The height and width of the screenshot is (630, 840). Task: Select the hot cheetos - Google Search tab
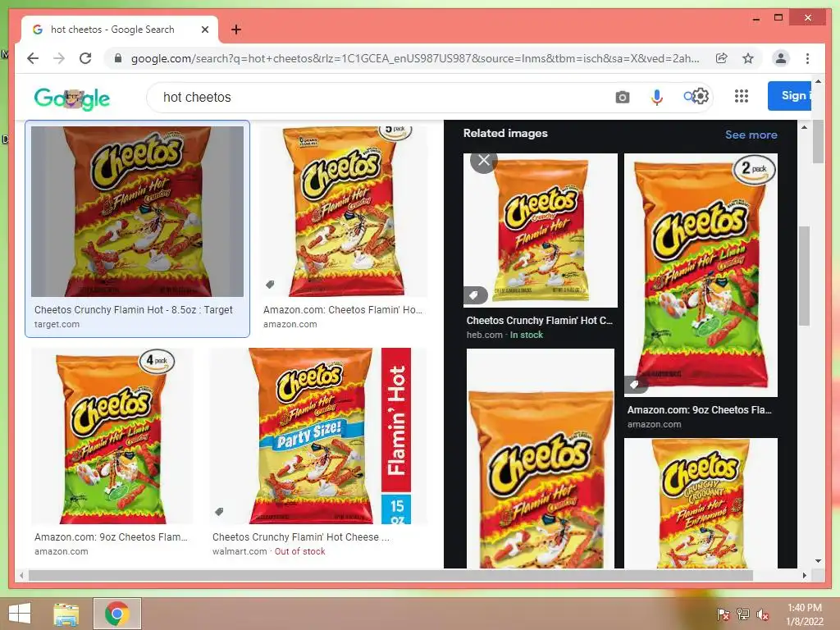coord(120,30)
